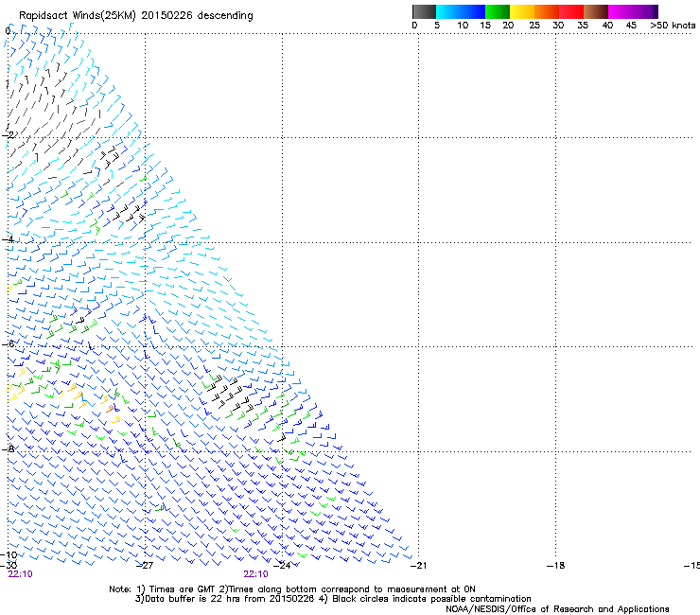Viewport: 700px width, 615px height.
Task: Click the legend scale label "5"
Action: click(x=437, y=26)
